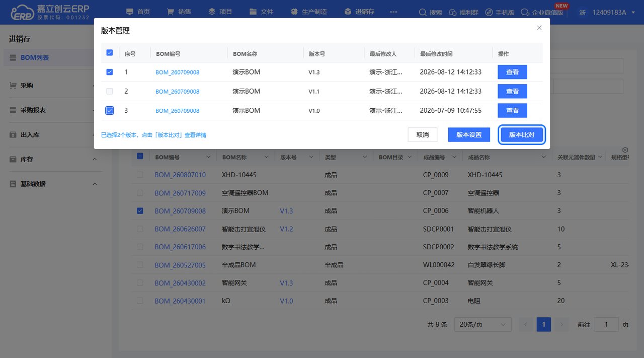Click page 1 pagination button
Image resolution: width=644 pixels, height=358 pixels.
[543, 324]
